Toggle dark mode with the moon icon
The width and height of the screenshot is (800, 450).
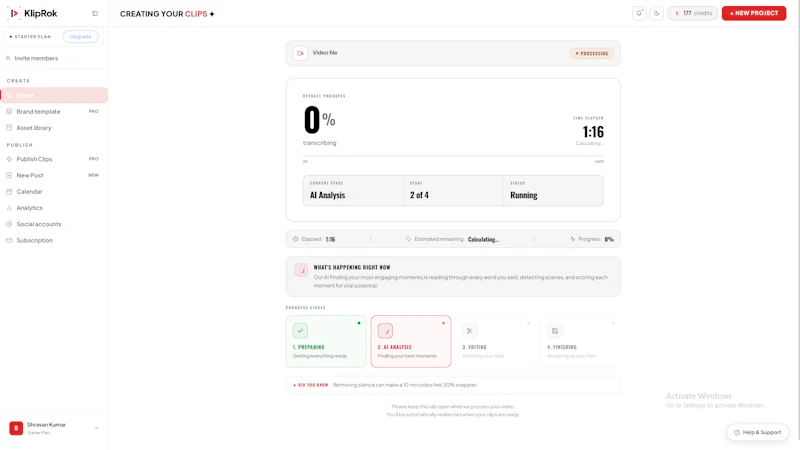(x=657, y=13)
